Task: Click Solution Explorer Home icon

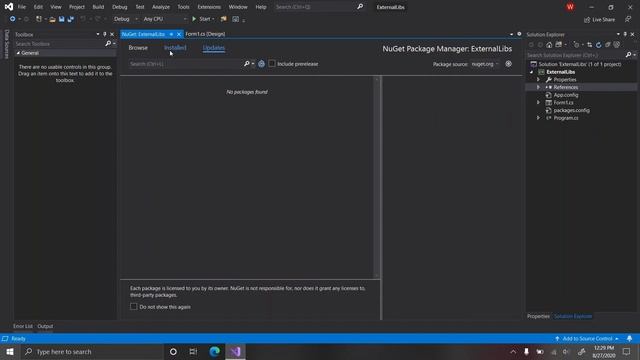Action: coord(549,45)
